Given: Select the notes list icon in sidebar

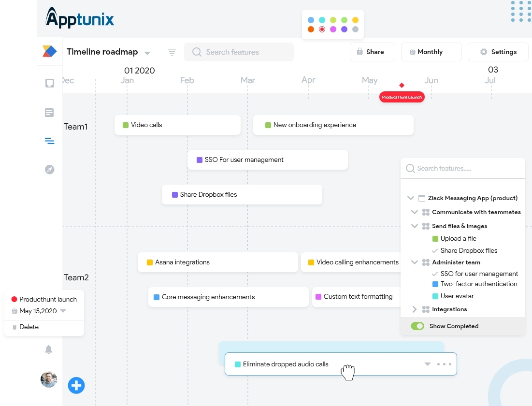Looking at the screenshot, I should pyautogui.click(x=49, y=112).
